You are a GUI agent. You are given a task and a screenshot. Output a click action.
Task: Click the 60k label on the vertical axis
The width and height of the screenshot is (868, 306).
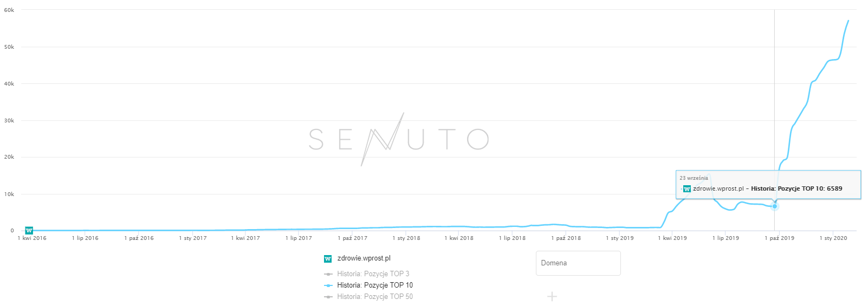click(9, 10)
